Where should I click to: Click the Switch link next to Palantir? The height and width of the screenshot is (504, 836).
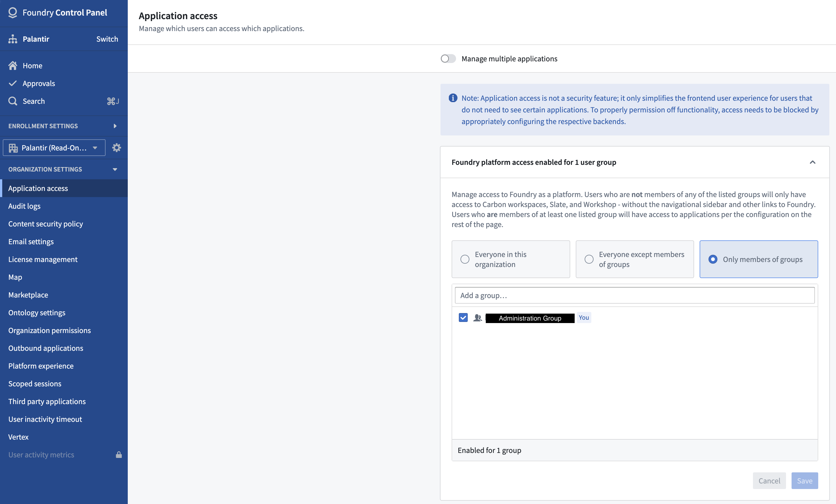[x=107, y=39]
